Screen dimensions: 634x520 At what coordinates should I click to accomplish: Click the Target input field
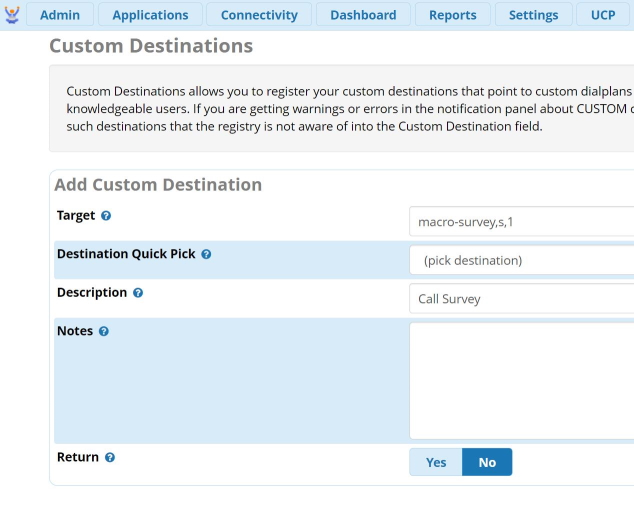click(x=521, y=222)
